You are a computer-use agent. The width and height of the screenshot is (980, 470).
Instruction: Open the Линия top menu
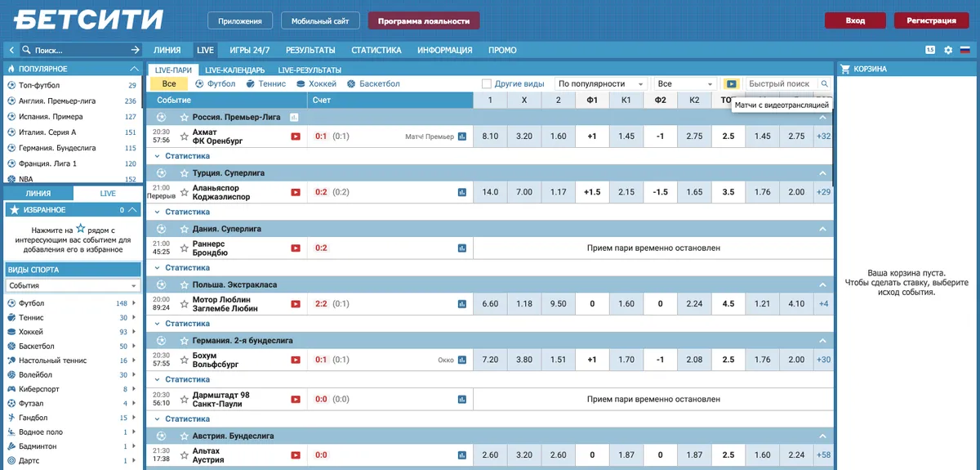[167, 50]
